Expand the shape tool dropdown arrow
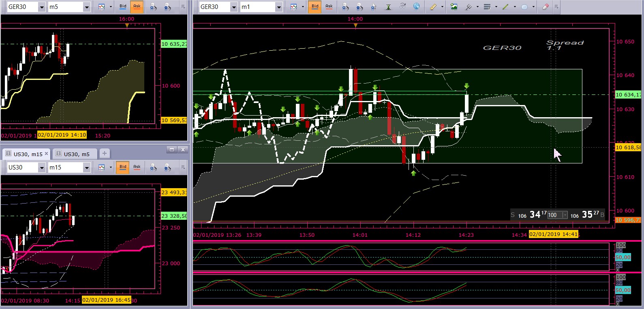 point(533,7)
